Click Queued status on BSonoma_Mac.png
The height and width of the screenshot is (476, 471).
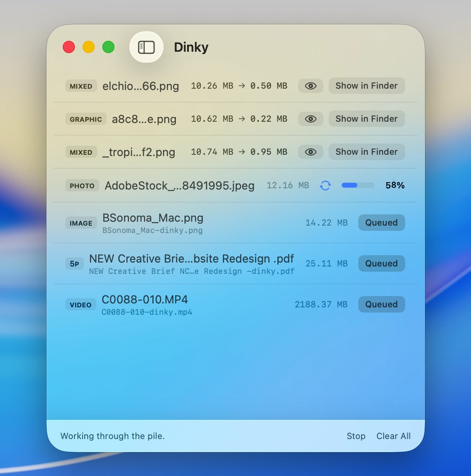tap(381, 223)
